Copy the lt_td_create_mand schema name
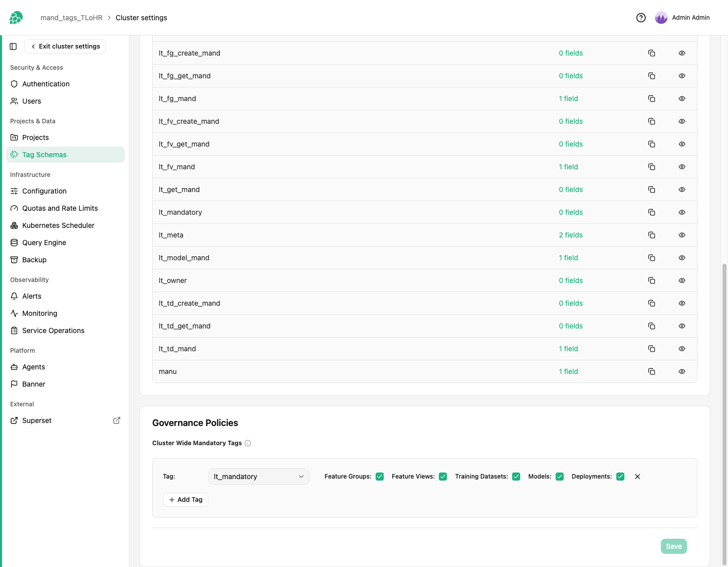 pos(652,303)
